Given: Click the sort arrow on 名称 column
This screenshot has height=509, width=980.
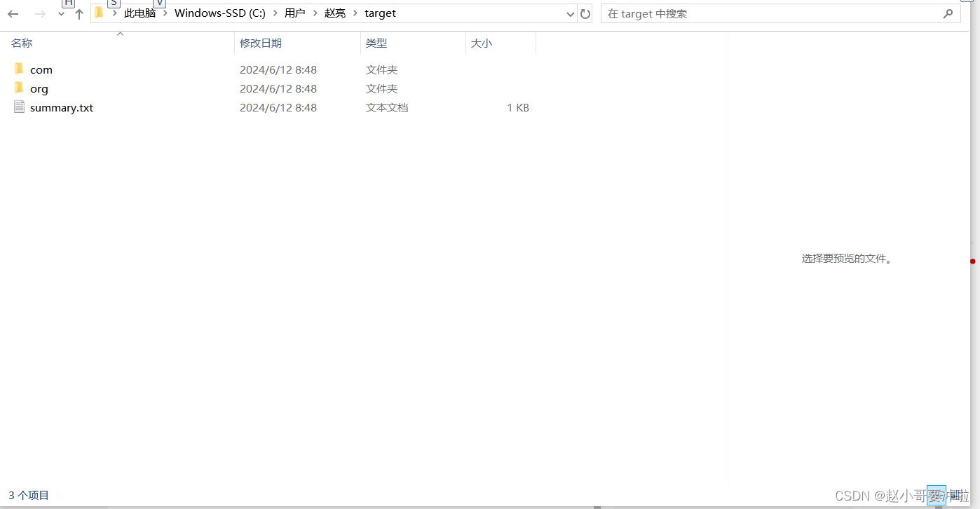Looking at the screenshot, I should (120, 33).
